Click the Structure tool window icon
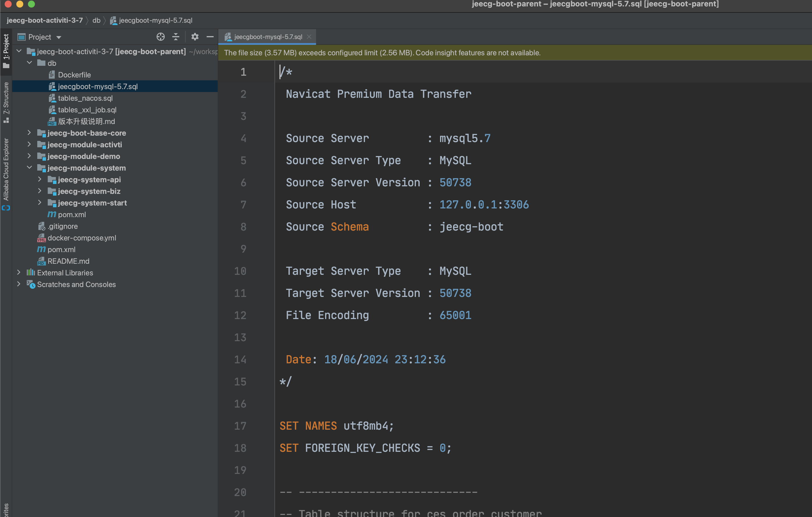The image size is (812, 517). (6, 120)
